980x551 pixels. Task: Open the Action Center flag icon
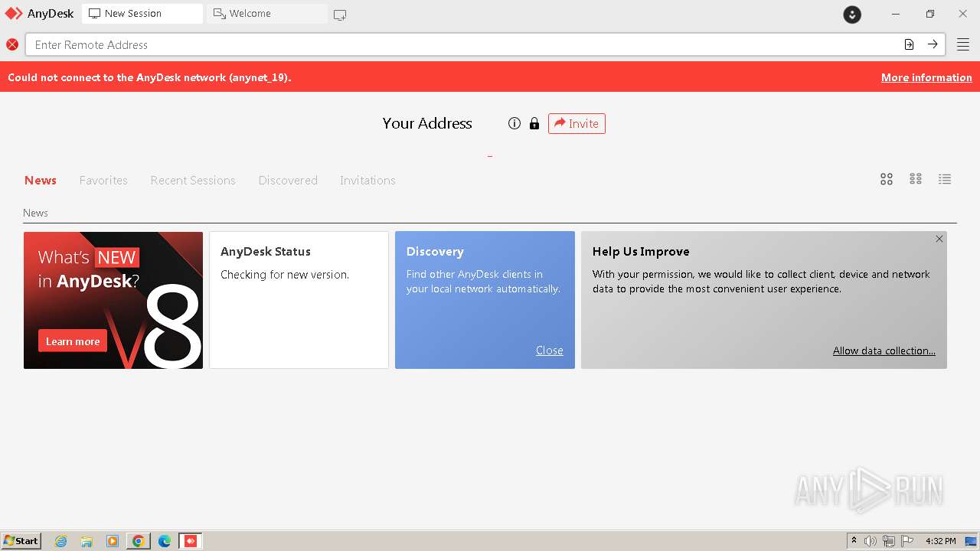coord(907,541)
